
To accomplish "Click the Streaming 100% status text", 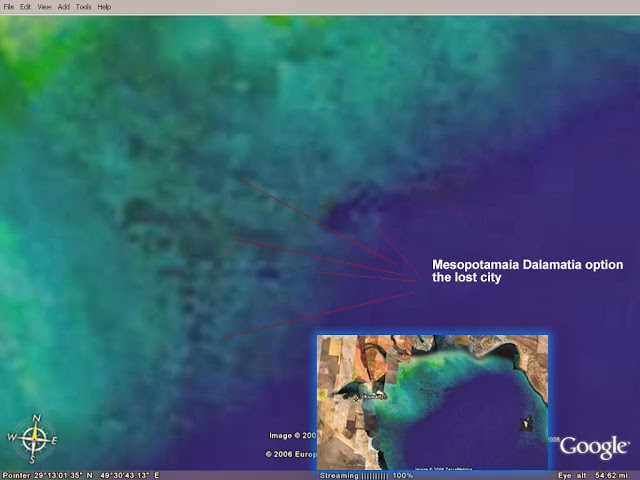I will pos(366,476).
